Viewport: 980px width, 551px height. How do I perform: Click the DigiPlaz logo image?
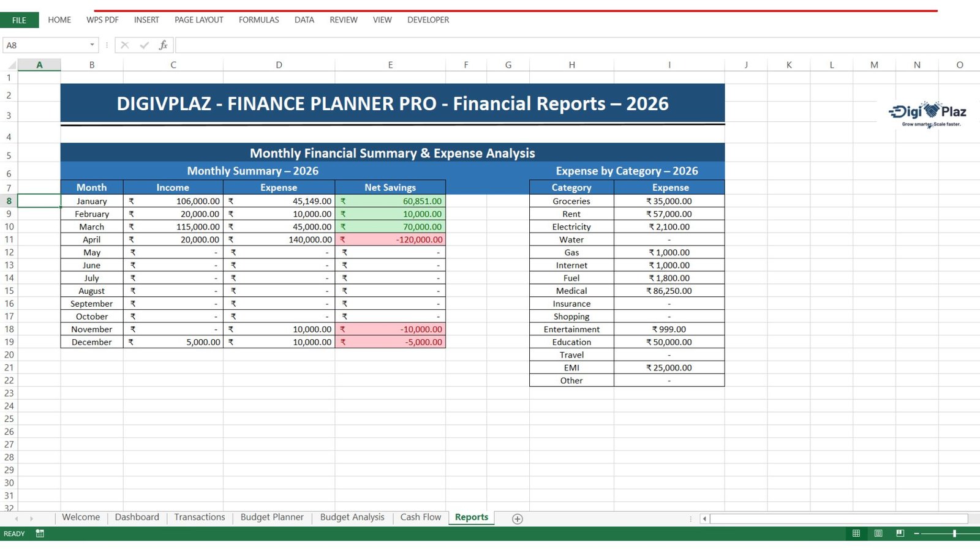pyautogui.click(x=927, y=114)
